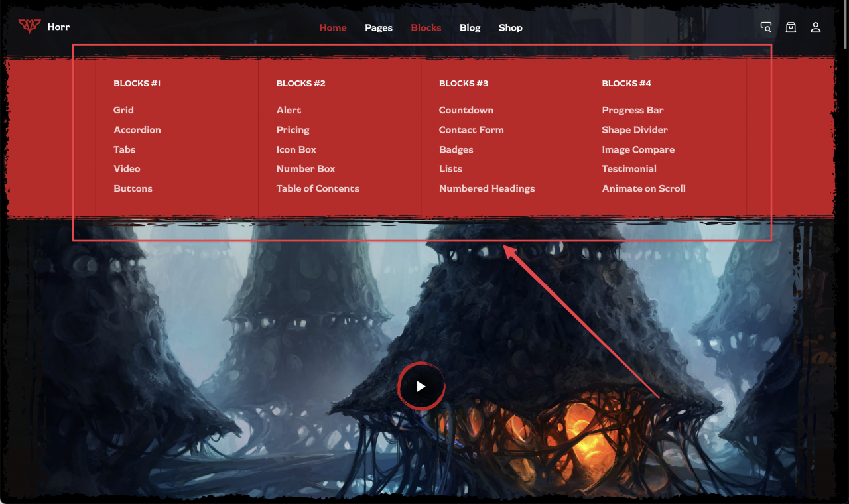This screenshot has width=849, height=504.
Task: Open the Blocks menu
Action: pyautogui.click(x=426, y=28)
